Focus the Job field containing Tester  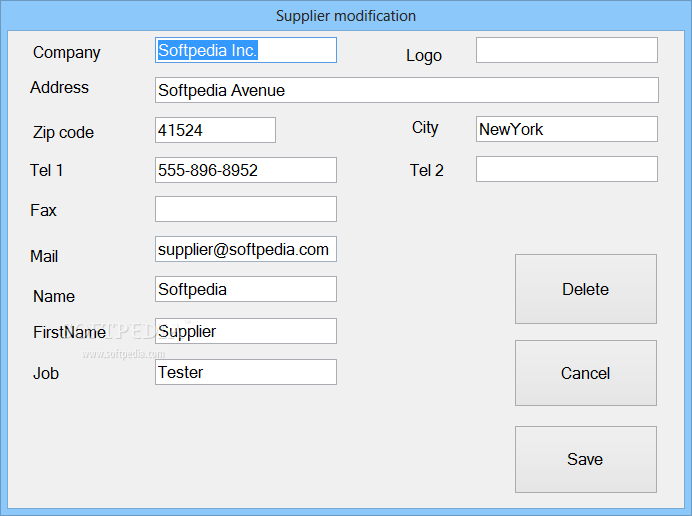pyautogui.click(x=246, y=372)
